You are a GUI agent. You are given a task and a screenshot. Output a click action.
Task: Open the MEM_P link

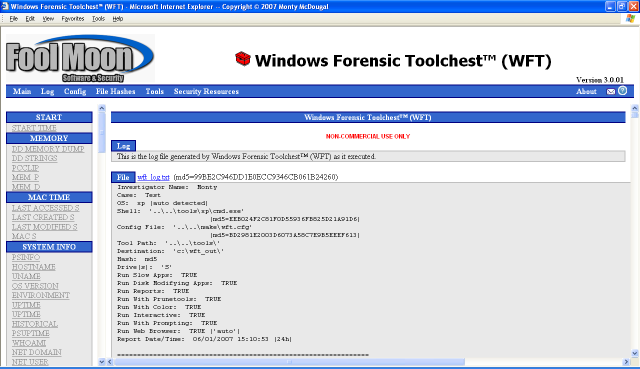point(25,177)
